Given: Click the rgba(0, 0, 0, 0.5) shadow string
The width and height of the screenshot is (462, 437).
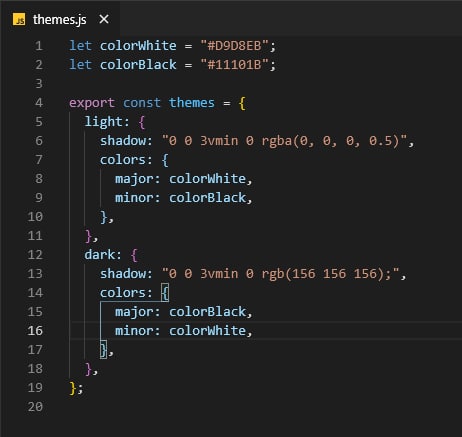Looking at the screenshot, I should pyautogui.click(x=284, y=141).
